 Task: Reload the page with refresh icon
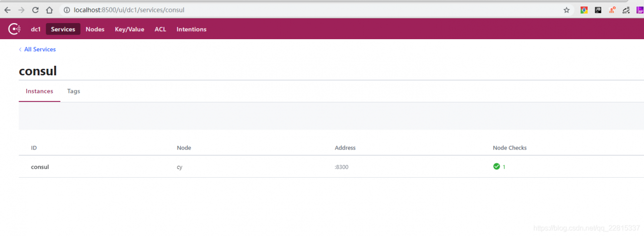point(35,10)
